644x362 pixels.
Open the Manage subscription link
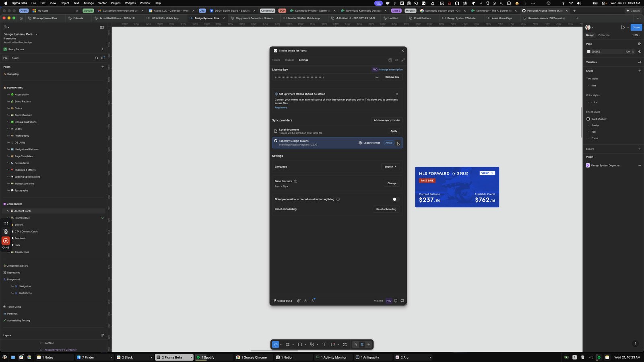(x=391, y=70)
